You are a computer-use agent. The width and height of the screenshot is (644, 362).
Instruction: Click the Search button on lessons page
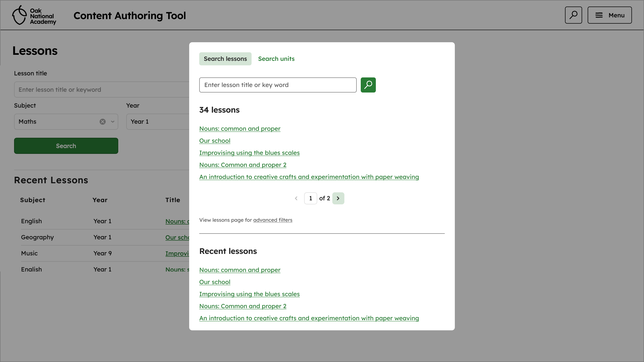click(66, 146)
